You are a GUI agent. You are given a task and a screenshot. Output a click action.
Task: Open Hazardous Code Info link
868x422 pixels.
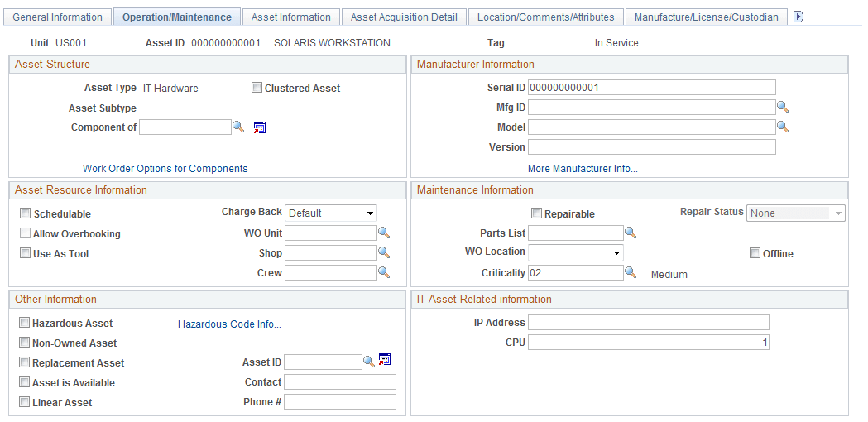tap(230, 324)
